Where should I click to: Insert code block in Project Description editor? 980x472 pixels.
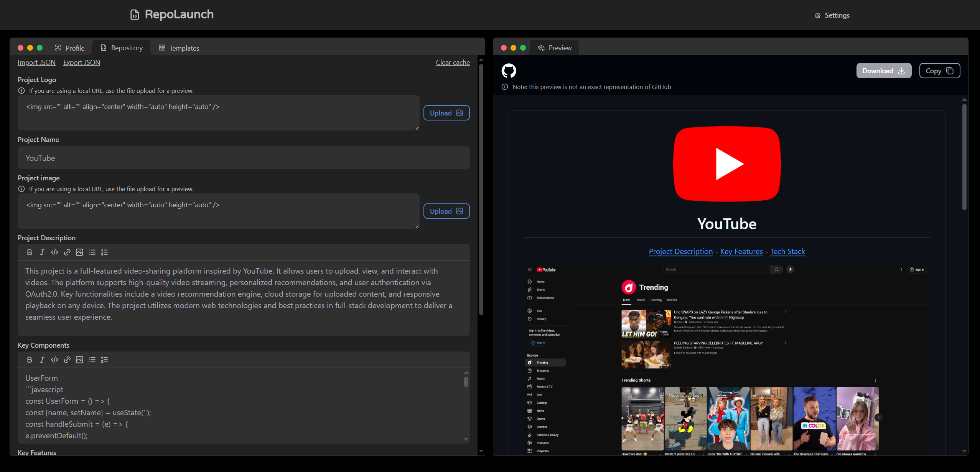coord(54,252)
